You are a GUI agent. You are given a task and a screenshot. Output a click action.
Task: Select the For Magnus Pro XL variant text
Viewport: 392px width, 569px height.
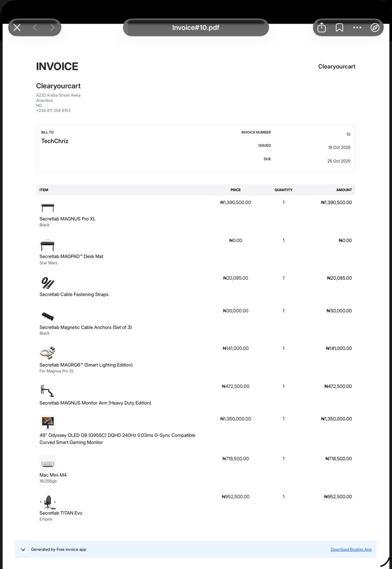(57, 371)
